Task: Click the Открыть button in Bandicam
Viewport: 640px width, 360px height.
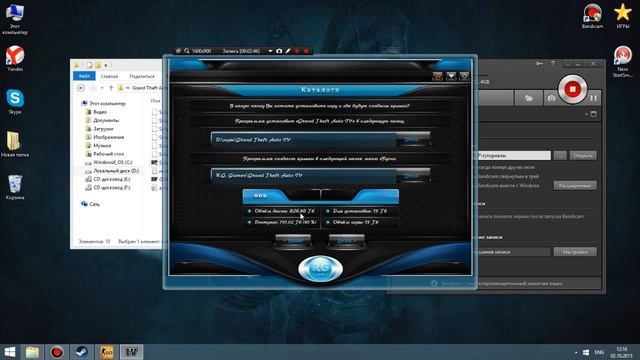Action: pos(583,156)
